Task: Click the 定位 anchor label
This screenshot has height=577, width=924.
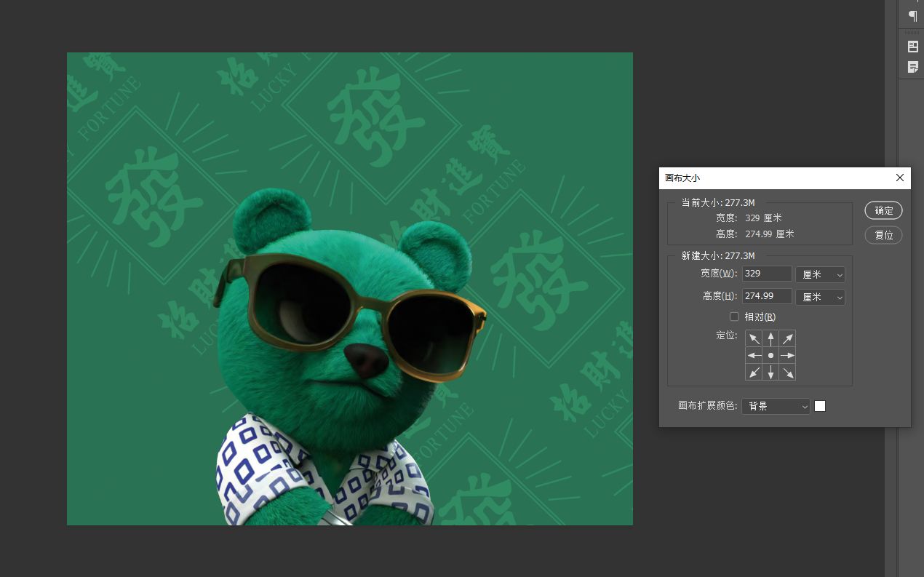Action: click(727, 335)
